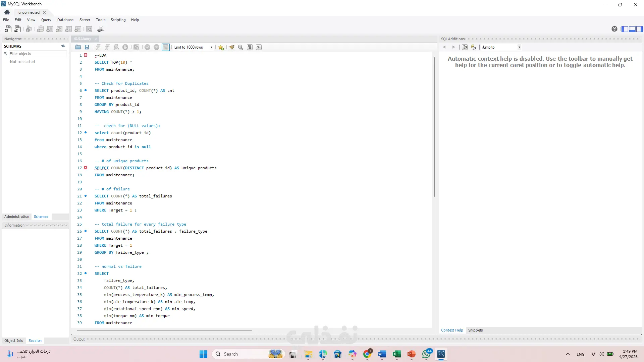The width and height of the screenshot is (644, 362).
Task: Create new schema toolbar icon
Action: tap(40, 29)
